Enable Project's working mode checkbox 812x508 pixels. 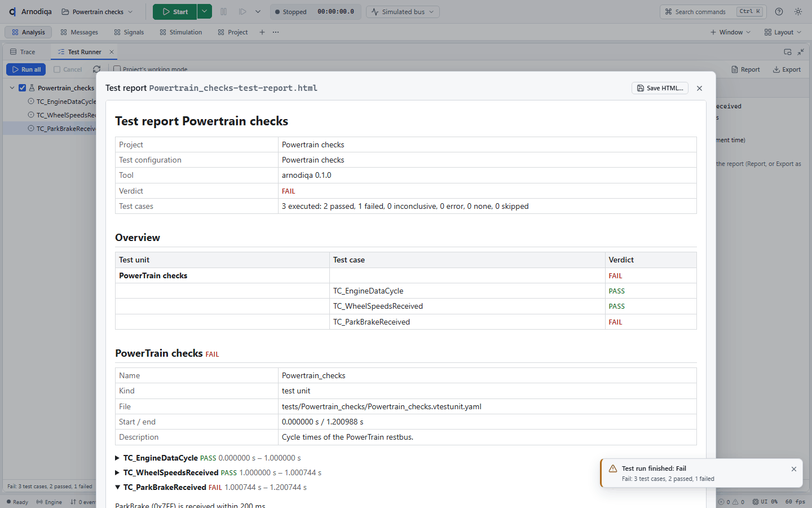tap(117, 69)
